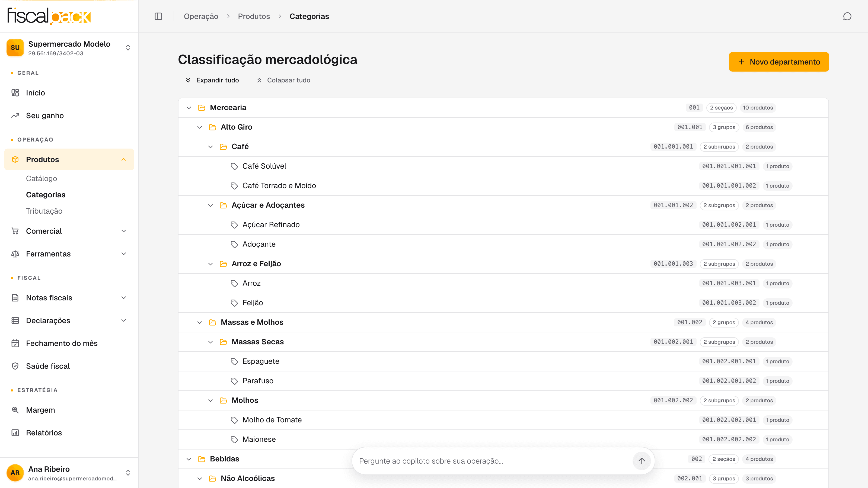Click the Início dashboard icon
868x488 pixels.
pyautogui.click(x=15, y=93)
